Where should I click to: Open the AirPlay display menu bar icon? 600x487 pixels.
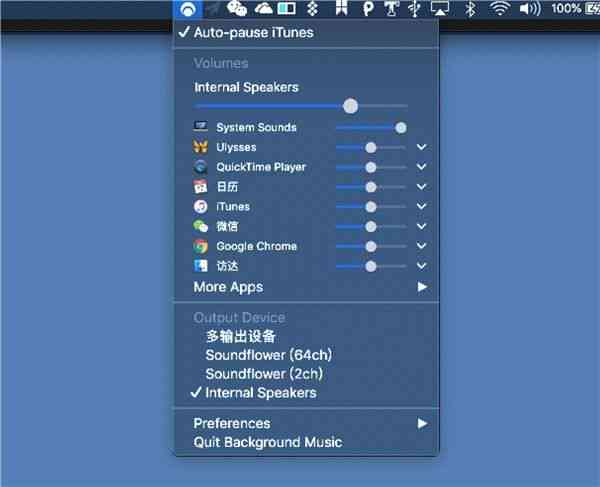click(x=440, y=8)
